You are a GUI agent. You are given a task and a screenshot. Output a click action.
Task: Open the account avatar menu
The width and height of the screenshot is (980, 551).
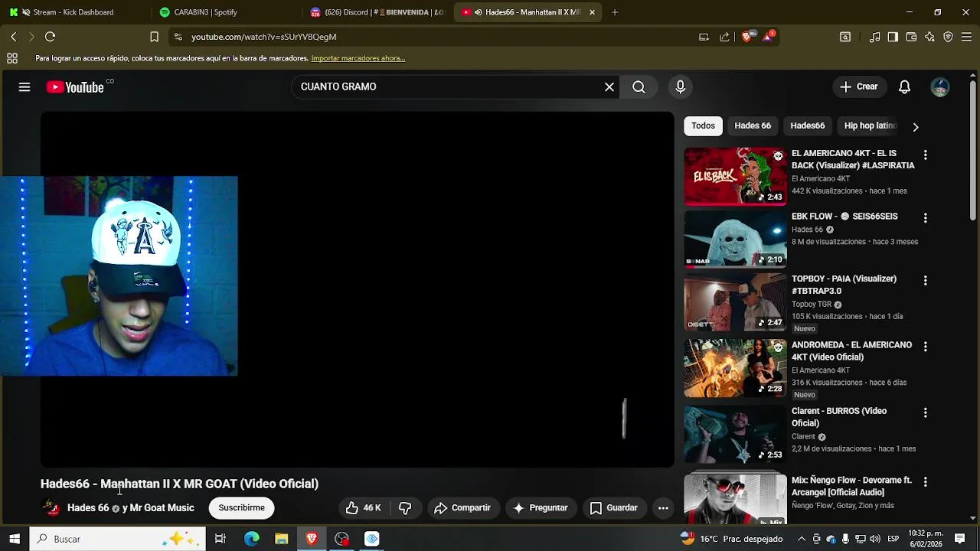940,87
